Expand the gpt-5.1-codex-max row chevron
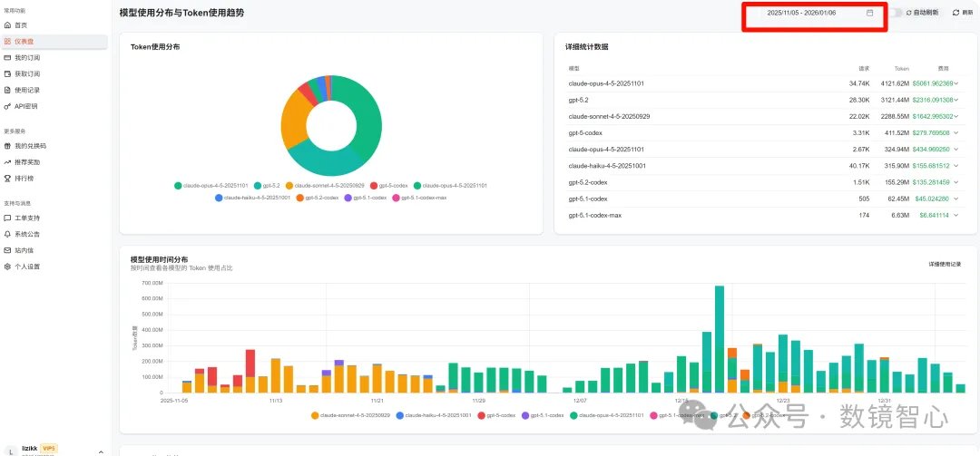This screenshot has height=456, width=980. 957,215
